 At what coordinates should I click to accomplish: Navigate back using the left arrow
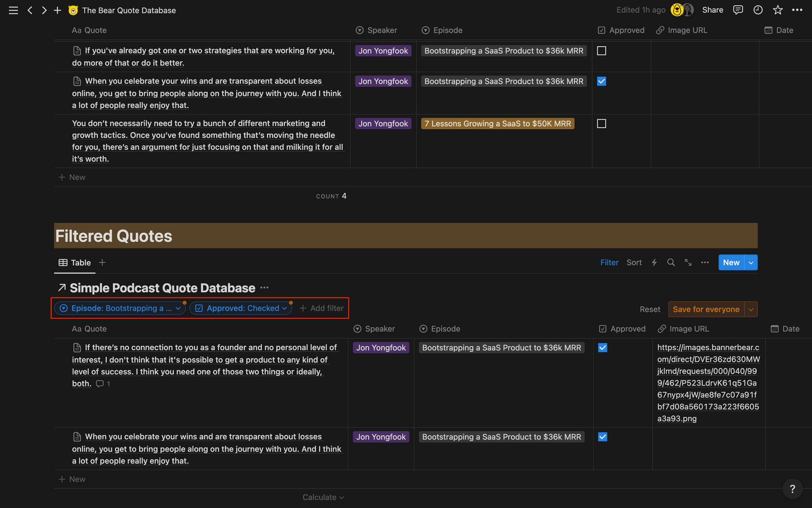click(x=30, y=10)
